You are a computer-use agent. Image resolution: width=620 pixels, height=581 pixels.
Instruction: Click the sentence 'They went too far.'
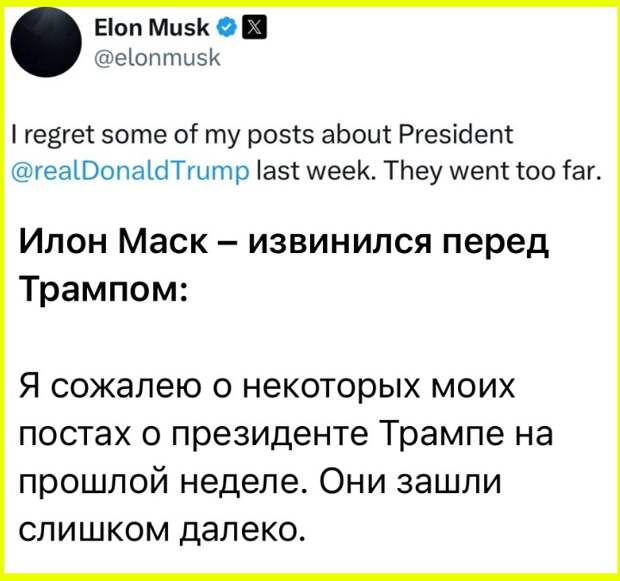pyautogui.click(x=492, y=172)
